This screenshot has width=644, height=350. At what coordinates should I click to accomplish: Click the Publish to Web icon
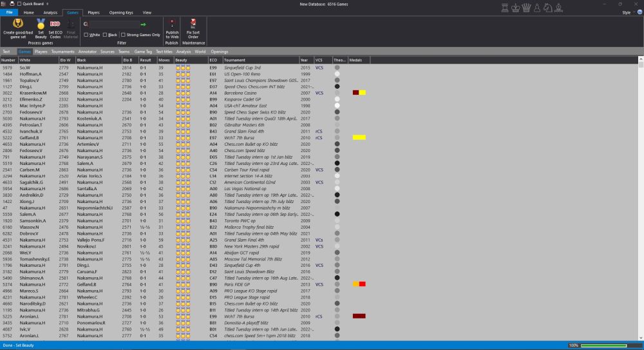click(x=172, y=24)
